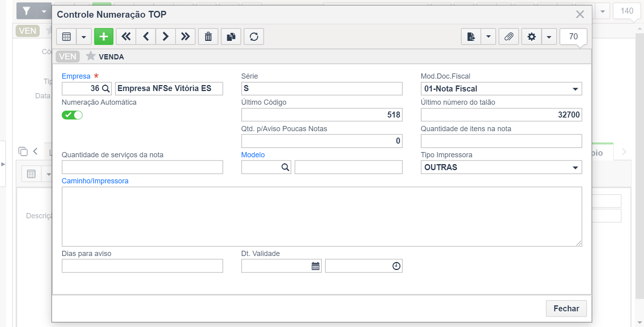The image size is (644, 327).
Task: Click Modelo description field
Action: [x=349, y=167]
